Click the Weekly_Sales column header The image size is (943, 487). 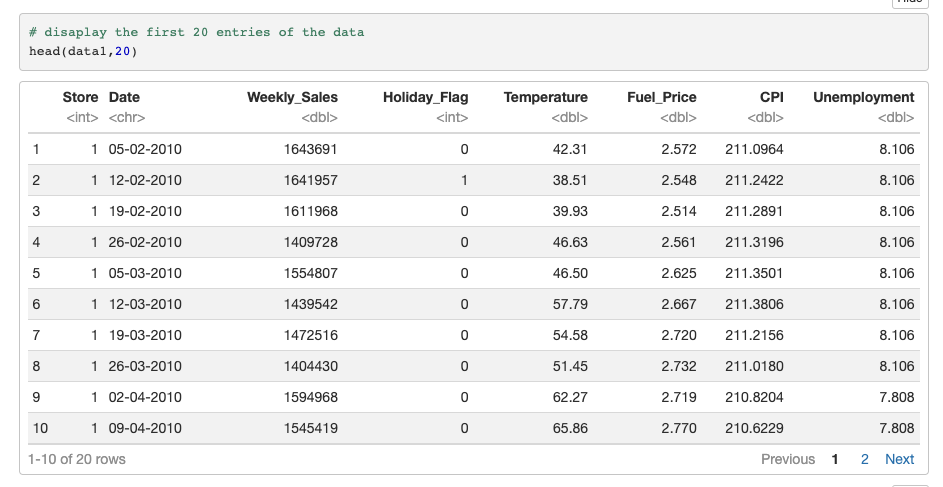point(292,97)
